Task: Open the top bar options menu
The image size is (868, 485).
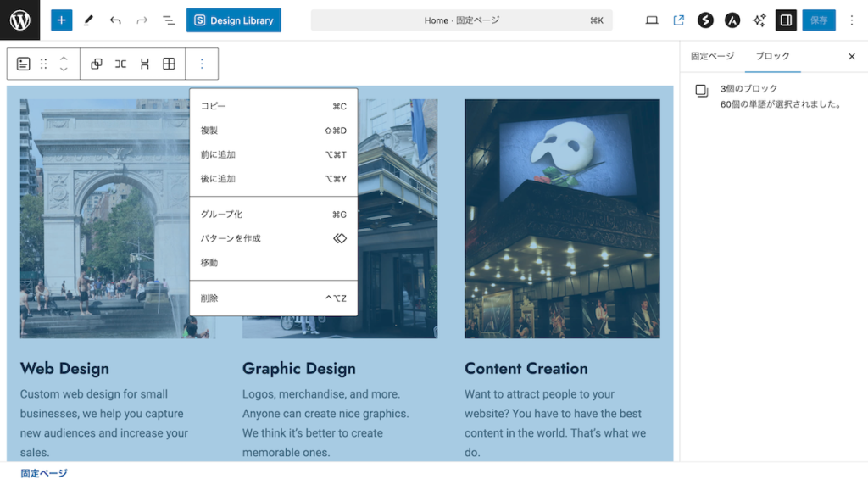Action: (x=852, y=20)
